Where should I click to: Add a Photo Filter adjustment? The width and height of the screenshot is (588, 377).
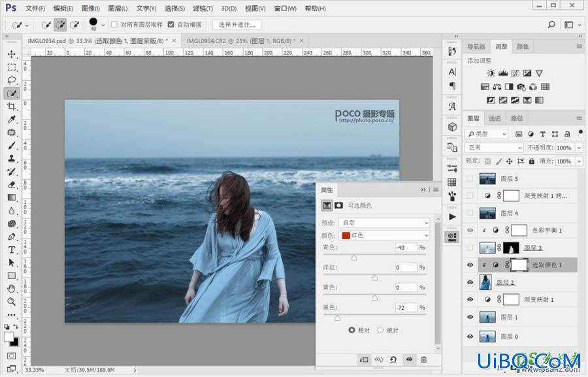[521, 87]
